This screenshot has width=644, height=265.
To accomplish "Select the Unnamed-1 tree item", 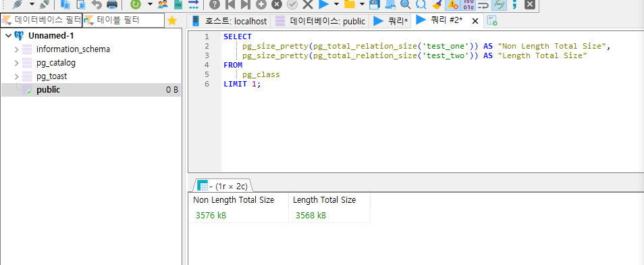I will [51, 36].
